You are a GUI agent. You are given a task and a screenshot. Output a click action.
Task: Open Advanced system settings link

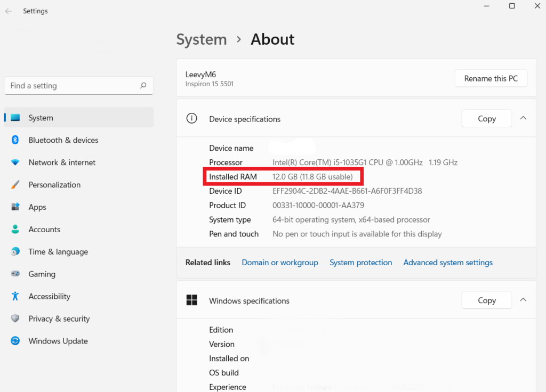pos(448,262)
